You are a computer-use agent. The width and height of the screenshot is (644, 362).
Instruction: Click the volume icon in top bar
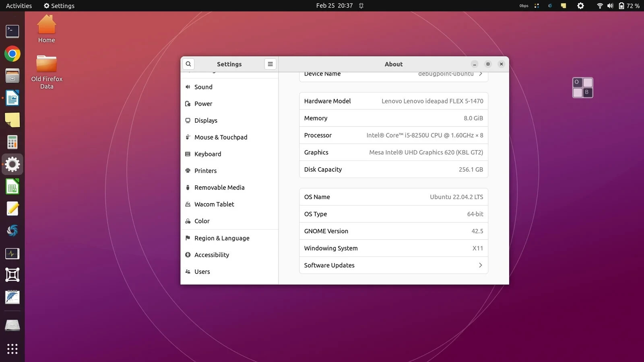click(x=610, y=6)
